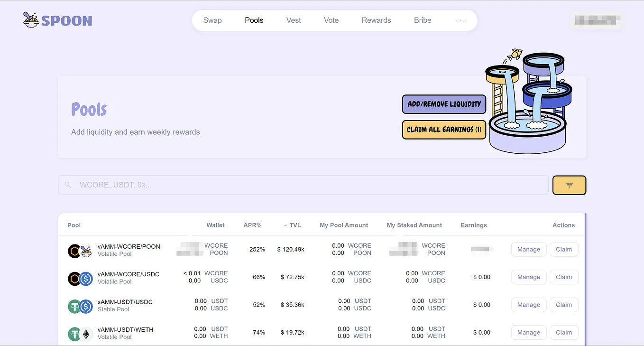This screenshot has height=346, width=644.
Task: Click the USDT/WETH pool token icons
Action: [x=80, y=334]
